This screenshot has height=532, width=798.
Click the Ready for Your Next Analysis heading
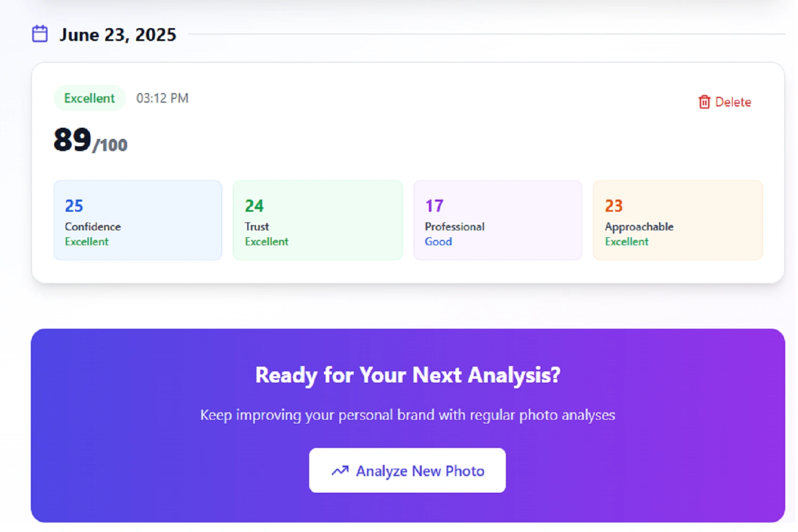coord(408,375)
